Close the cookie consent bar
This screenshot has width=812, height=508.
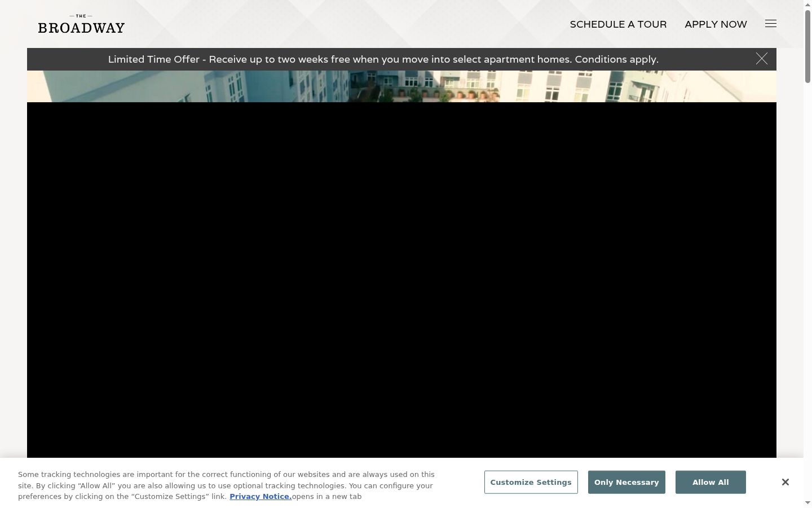(x=785, y=482)
